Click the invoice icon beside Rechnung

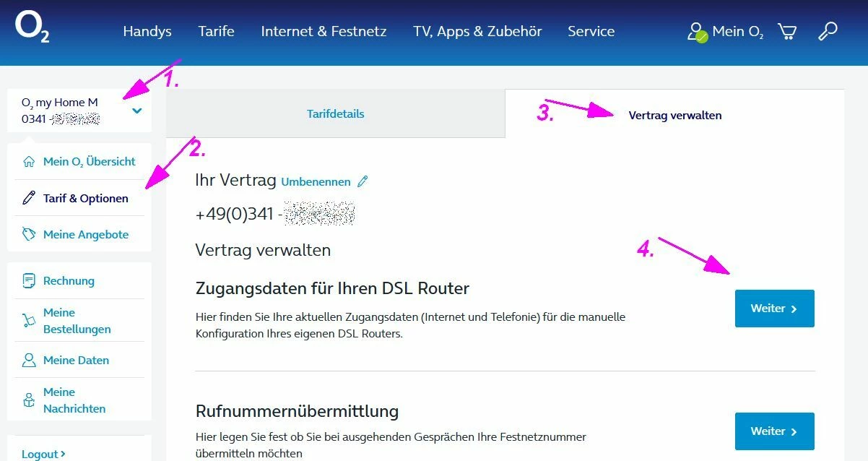[29, 280]
